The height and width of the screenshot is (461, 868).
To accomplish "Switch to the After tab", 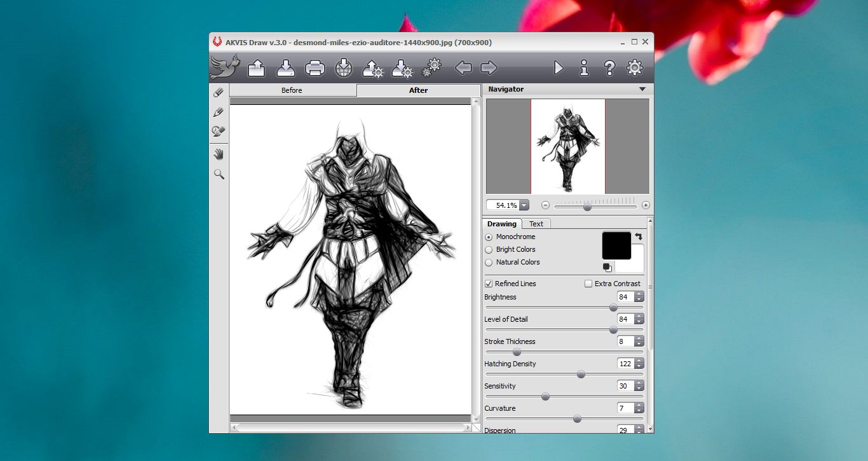I will pyautogui.click(x=418, y=90).
